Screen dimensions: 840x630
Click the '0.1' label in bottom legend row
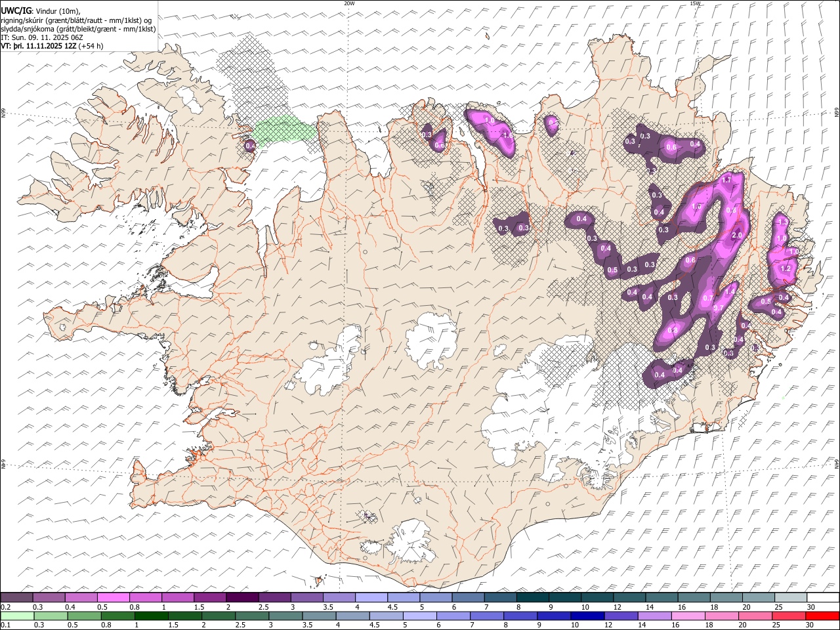(5, 625)
